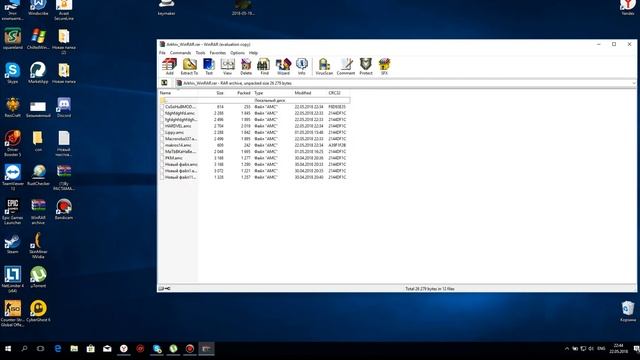Click the Extract To toolbar icon
Screen dimensions: 640x360
coord(189,67)
